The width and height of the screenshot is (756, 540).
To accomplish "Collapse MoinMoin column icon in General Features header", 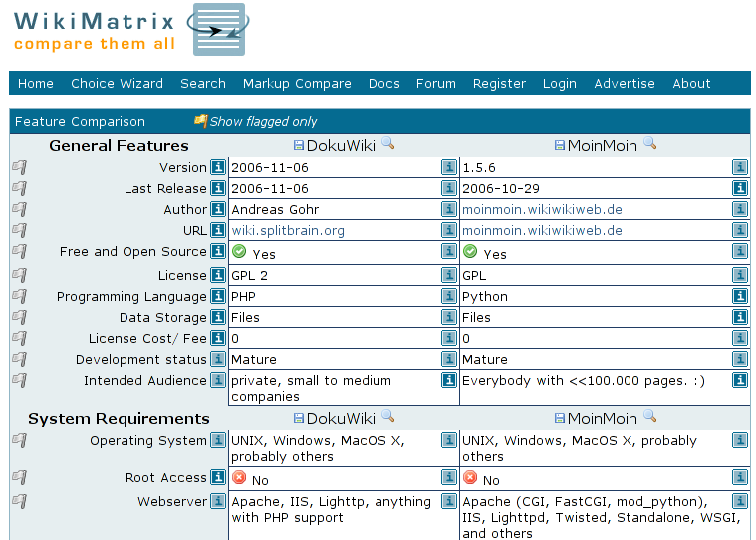I will point(560,145).
